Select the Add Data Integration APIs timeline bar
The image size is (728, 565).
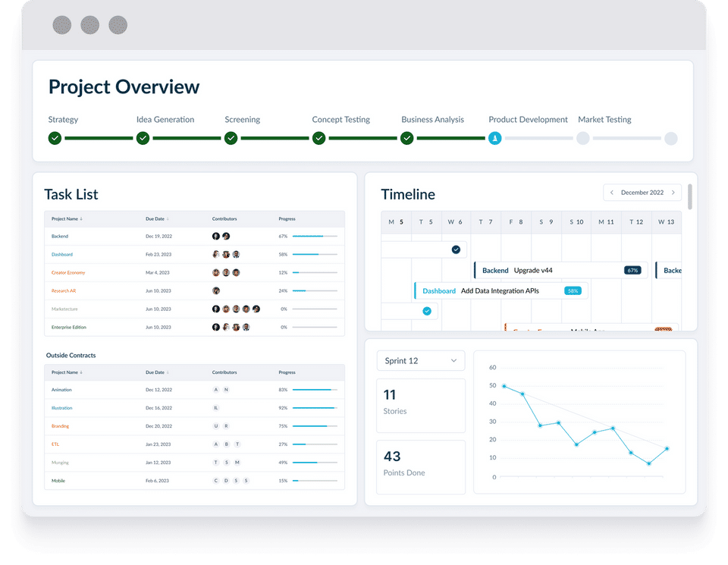(x=501, y=291)
